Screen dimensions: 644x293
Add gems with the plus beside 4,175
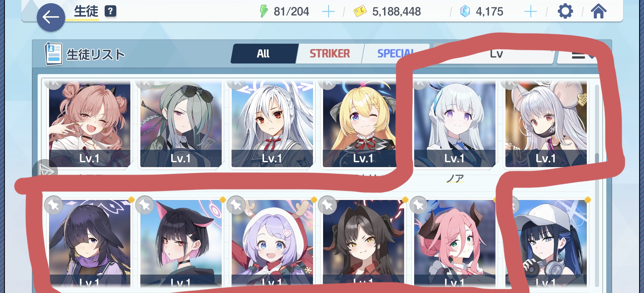click(530, 12)
